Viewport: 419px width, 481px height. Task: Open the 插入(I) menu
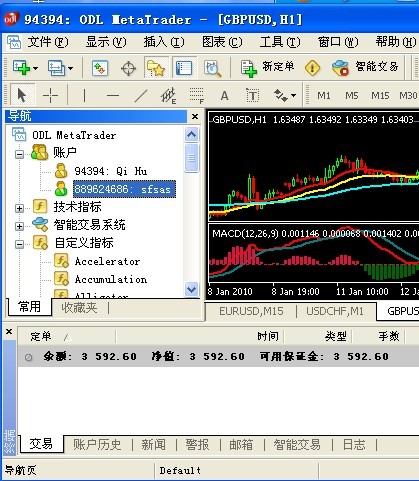tap(164, 42)
